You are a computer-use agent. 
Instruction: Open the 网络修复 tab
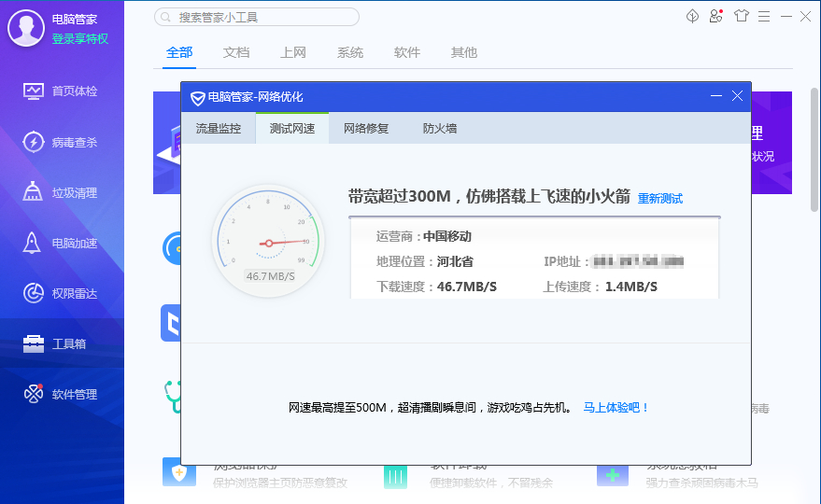point(366,128)
